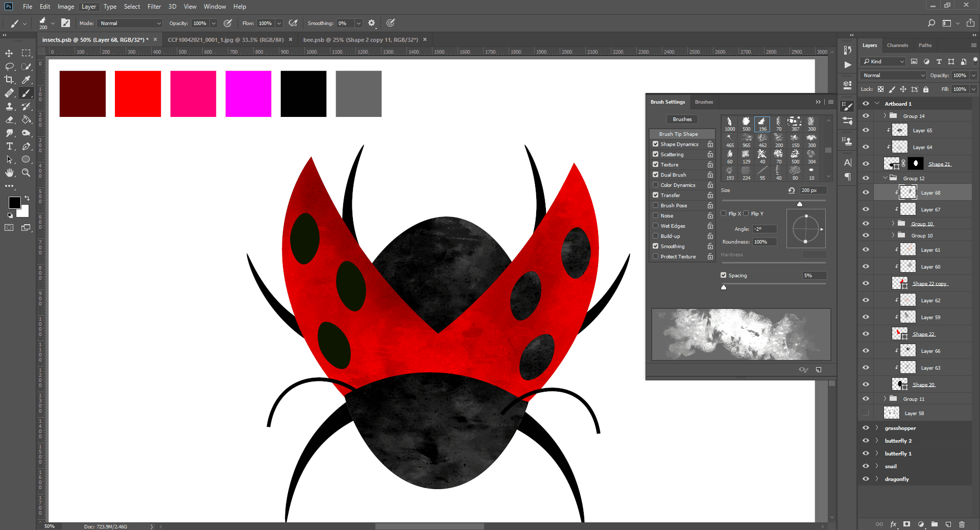Select the Crop tool
Image resolution: width=980 pixels, height=530 pixels.
click(x=9, y=80)
